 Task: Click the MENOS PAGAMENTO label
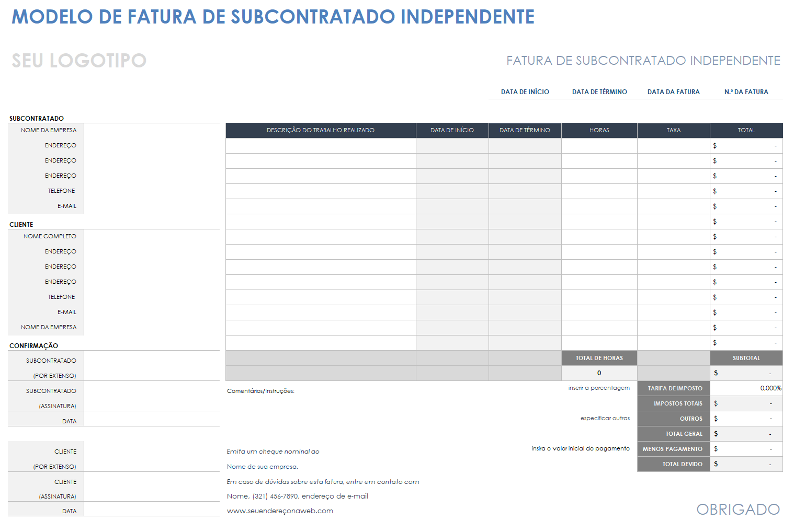674,449
